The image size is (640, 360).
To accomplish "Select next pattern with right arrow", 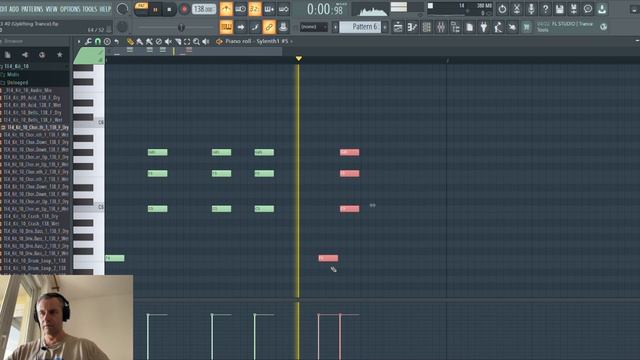I will point(385,27).
